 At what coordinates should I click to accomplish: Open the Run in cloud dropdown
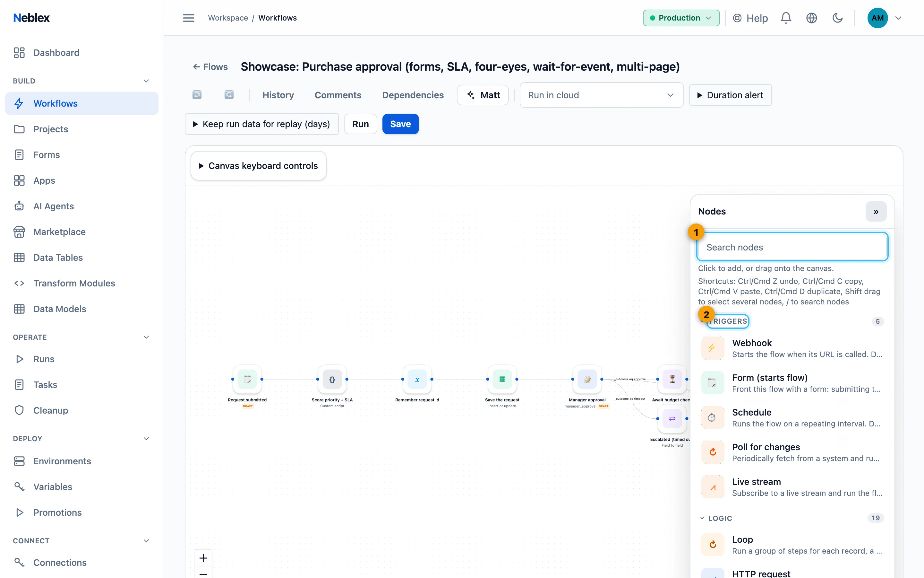[601, 95]
